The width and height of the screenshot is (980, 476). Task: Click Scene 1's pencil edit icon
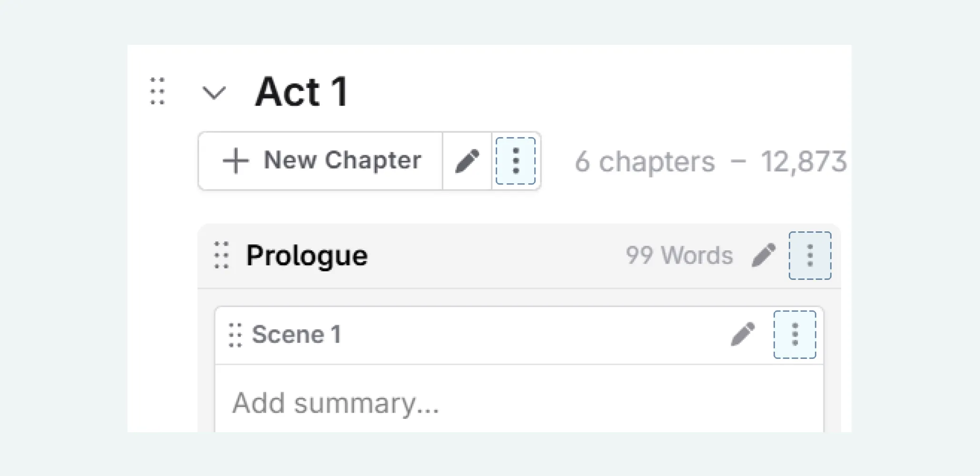(x=743, y=334)
